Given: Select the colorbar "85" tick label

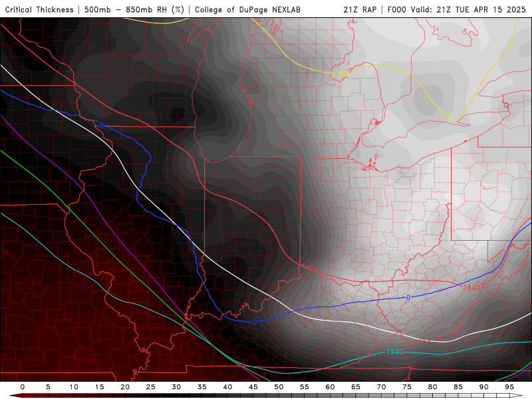Looking at the screenshot, I should (458, 387).
